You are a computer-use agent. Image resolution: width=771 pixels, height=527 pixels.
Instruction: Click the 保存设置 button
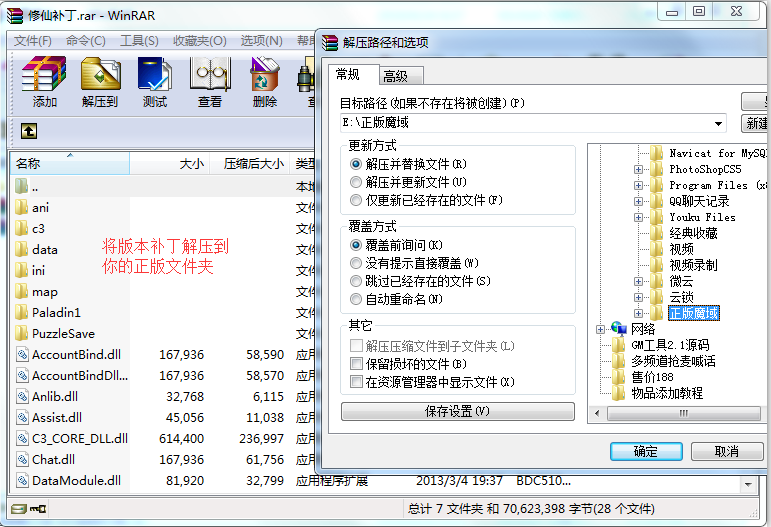(x=457, y=412)
